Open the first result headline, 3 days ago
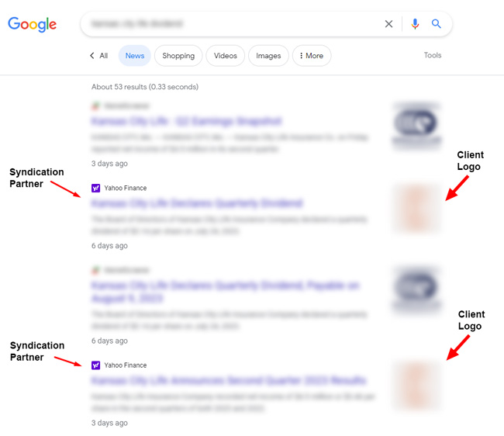The width and height of the screenshot is (504, 436). [186, 121]
